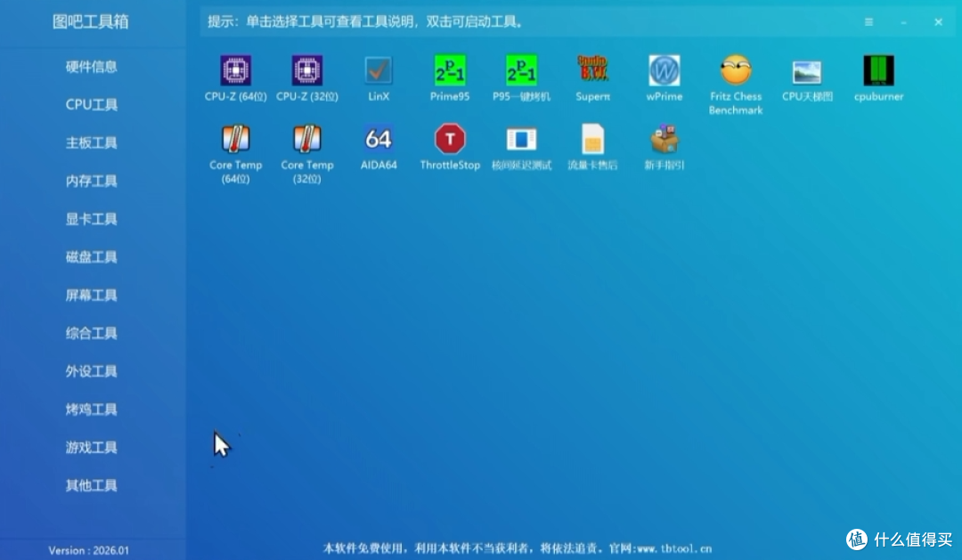Select the Fritz Chess Benchmark icon
The image size is (962, 560).
736,70
